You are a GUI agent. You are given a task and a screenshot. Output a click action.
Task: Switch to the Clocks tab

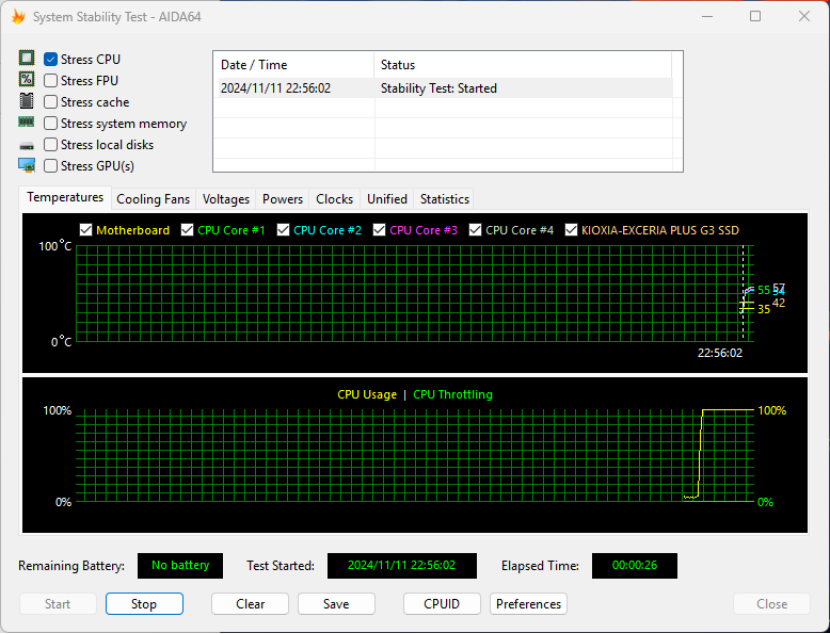(x=335, y=199)
